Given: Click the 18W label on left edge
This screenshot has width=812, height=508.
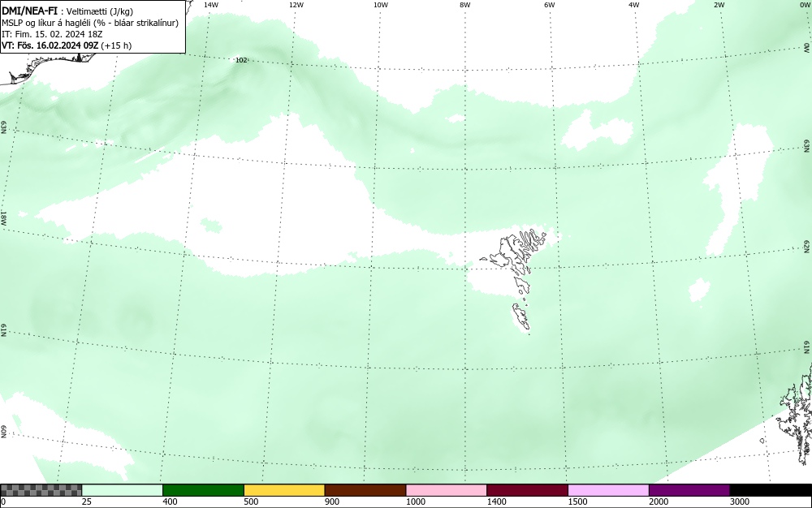Looking at the screenshot, I should point(3,217).
